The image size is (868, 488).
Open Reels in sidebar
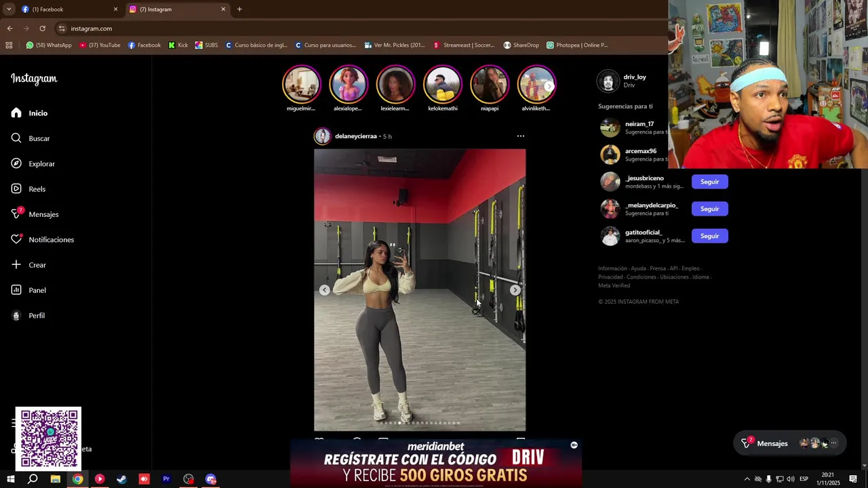[28, 189]
